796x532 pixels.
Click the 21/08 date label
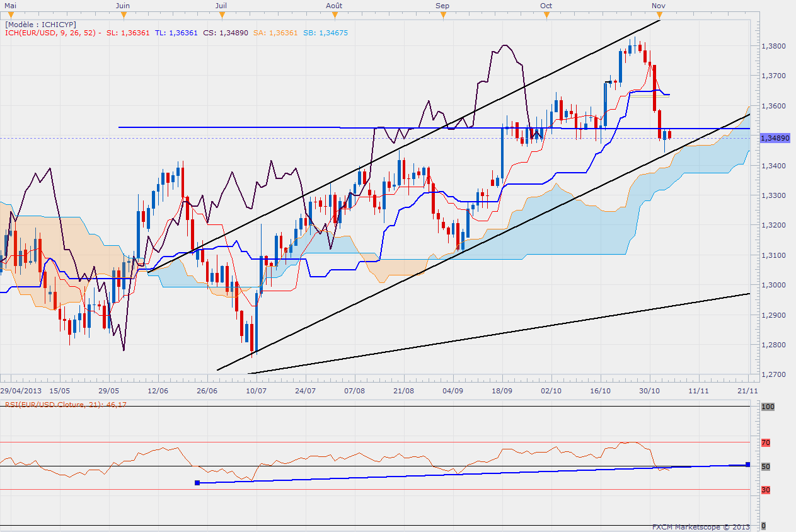(x=403, y=391)
